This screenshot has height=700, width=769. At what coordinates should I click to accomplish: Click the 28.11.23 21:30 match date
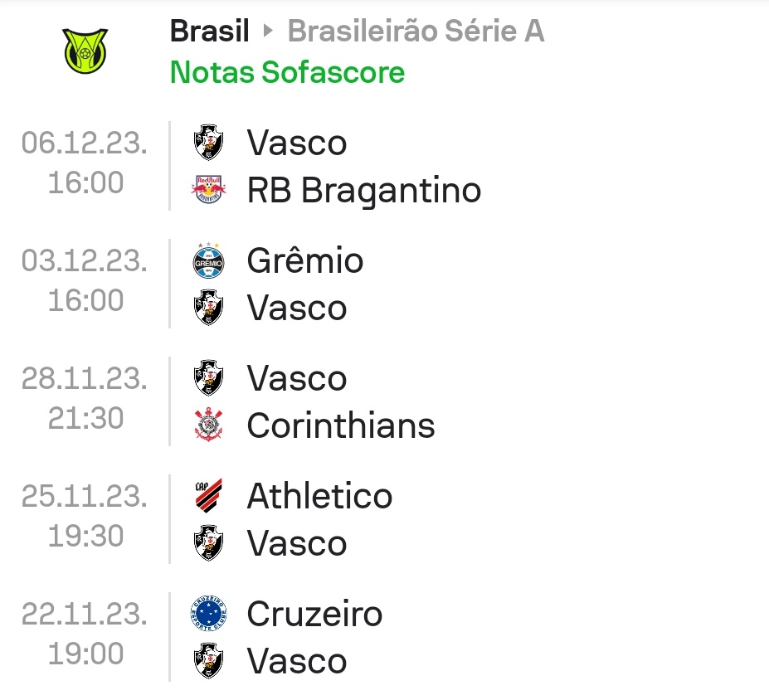tap(85, 399)
